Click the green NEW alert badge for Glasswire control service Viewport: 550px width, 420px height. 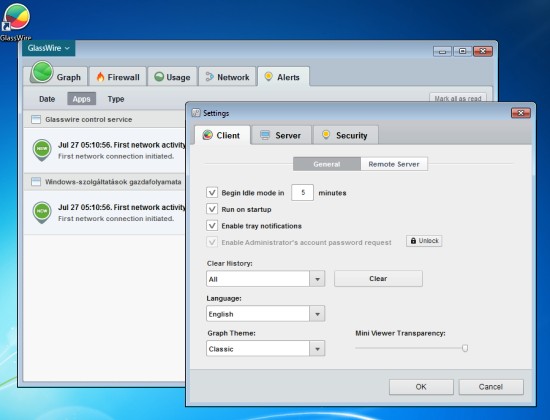[42, 150]
